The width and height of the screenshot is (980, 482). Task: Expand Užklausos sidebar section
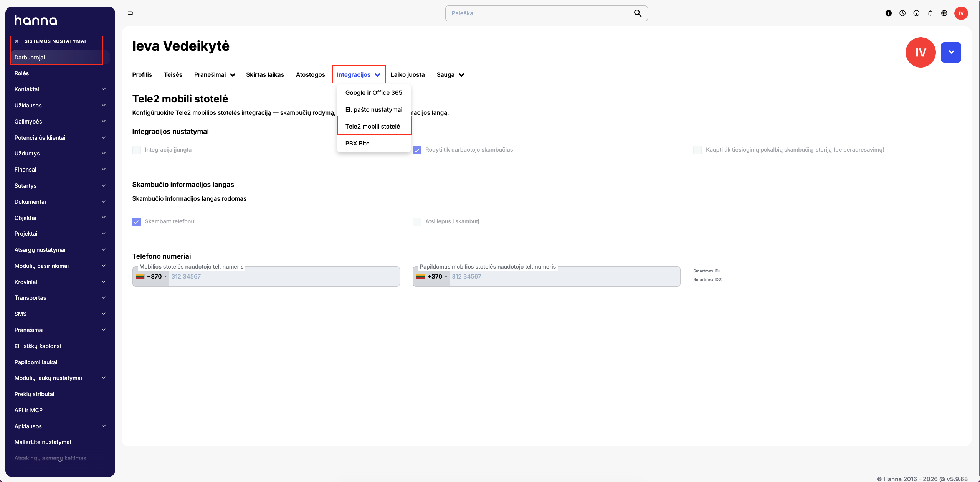click(x=60, y=106)
